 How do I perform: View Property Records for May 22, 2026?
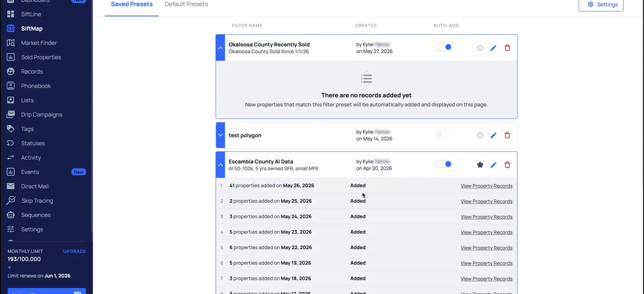pyautogui.click(x=486, y=248)
